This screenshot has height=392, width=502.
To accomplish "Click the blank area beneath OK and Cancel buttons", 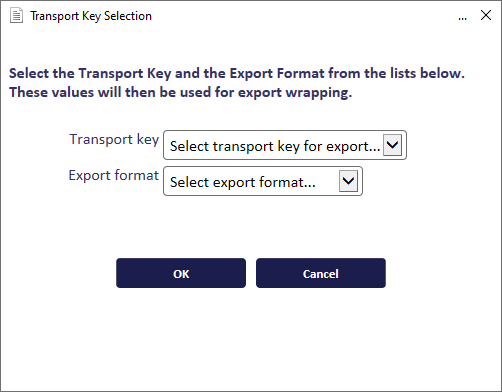I will (x=251, y=337).
